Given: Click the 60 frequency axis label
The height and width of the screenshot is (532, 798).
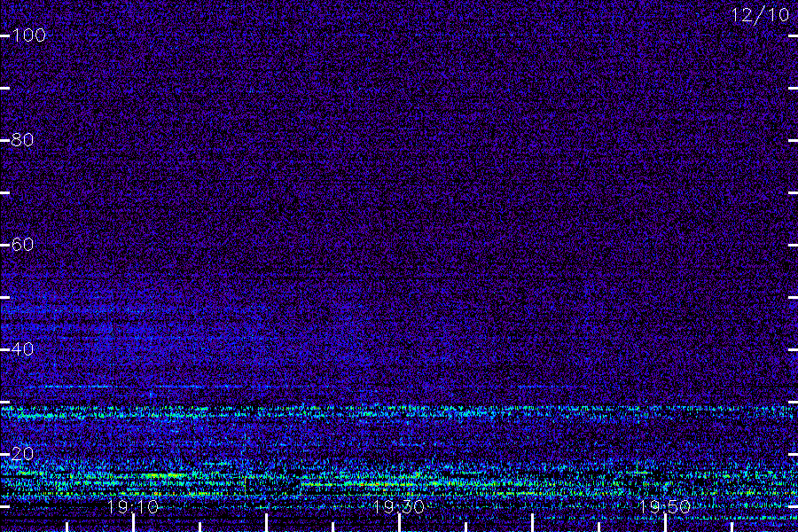Looking at the screenshot, I should [22, 245].
